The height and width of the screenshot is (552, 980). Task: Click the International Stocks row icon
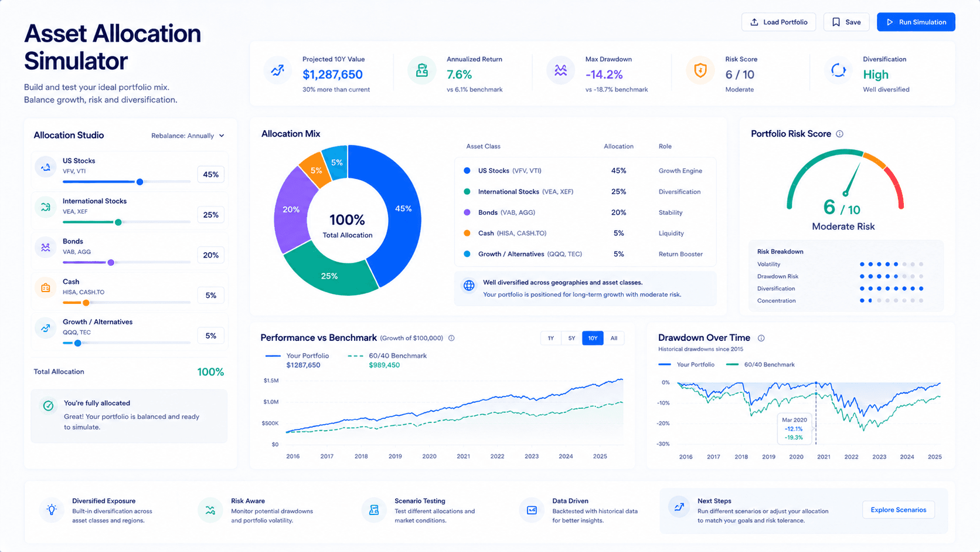[x=46, y=207]
